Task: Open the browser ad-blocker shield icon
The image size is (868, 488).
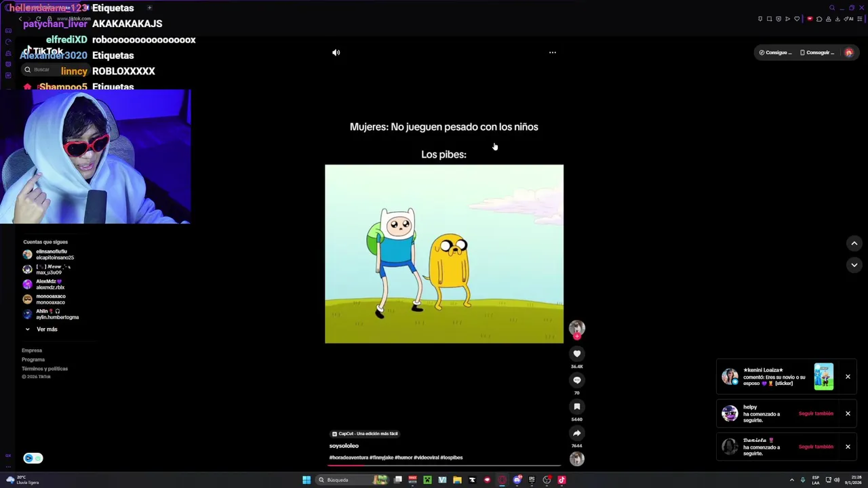Action: [778, 18]
